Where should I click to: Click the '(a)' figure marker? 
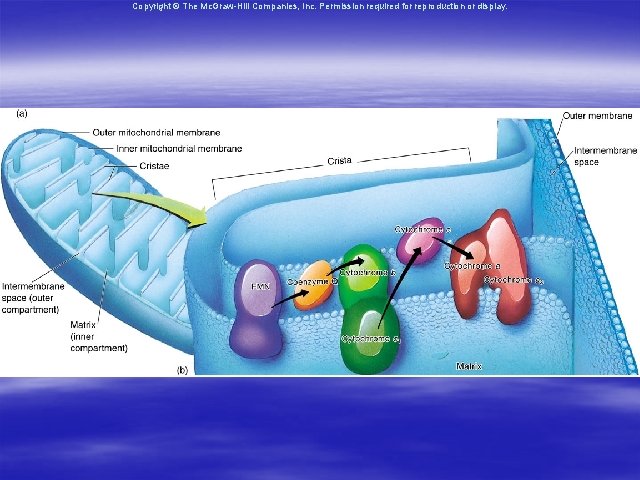22,114
